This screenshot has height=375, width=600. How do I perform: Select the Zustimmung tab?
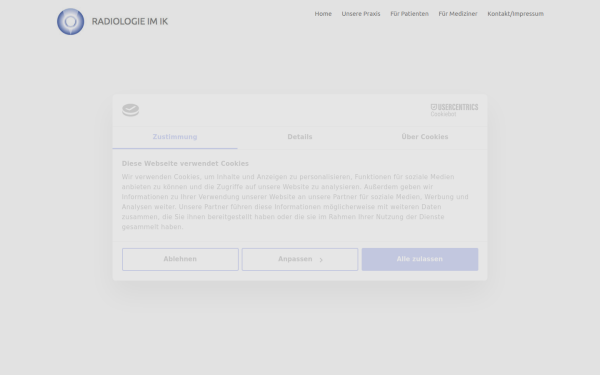point(175,137)
